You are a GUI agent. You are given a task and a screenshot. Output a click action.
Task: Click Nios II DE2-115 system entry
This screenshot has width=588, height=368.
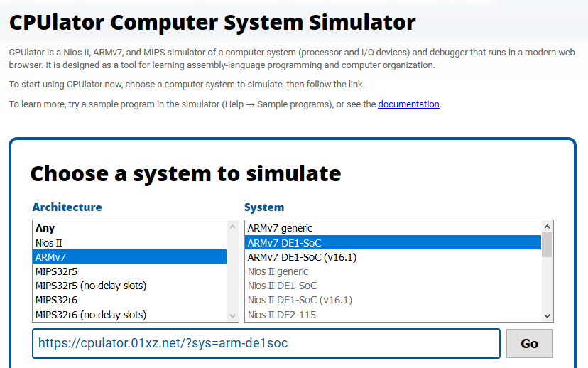click(393, 314)
